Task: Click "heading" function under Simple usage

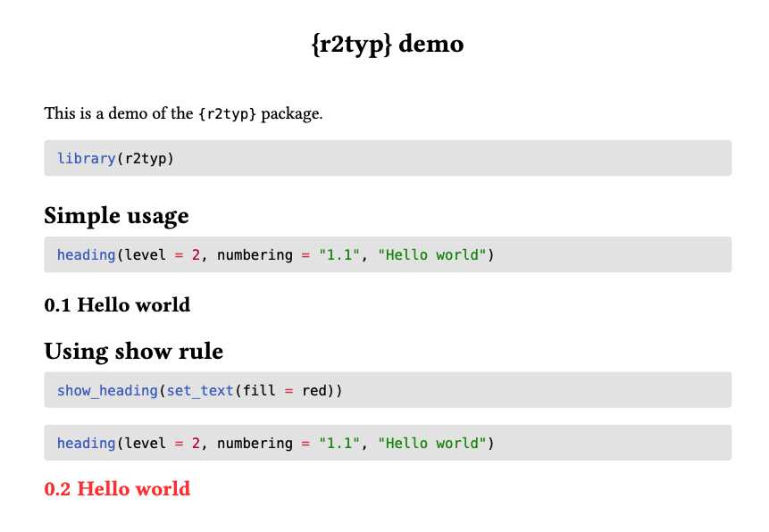Action: click(x=86, y=255)
